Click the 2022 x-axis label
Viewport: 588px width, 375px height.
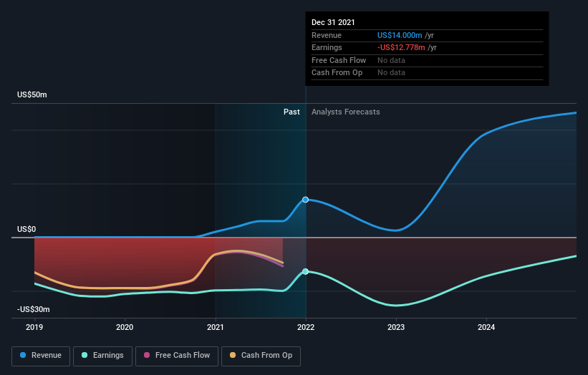tap(306, 328)
